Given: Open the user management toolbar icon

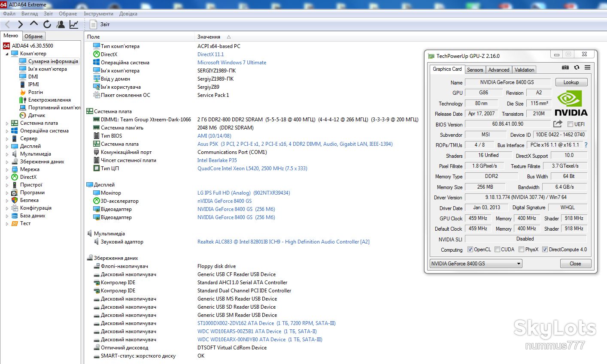Looking at the screenshot, I should tap(61, 24).
